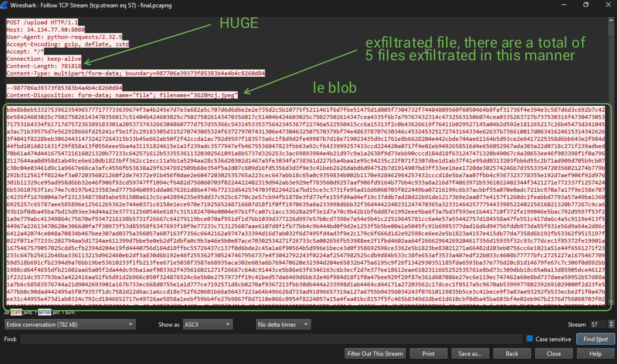Increment the Stream number with up arrow

coord(611,322)
